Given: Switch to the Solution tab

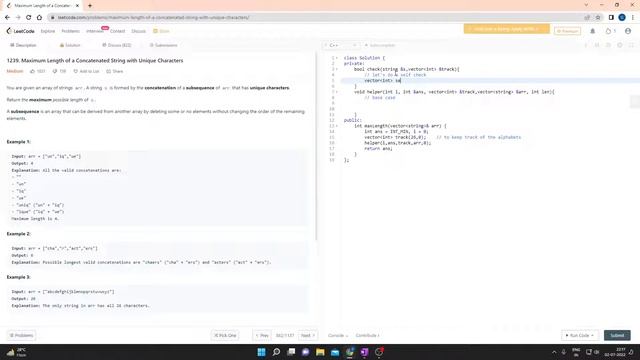Looking at the screenshot, I should (70, 45).
